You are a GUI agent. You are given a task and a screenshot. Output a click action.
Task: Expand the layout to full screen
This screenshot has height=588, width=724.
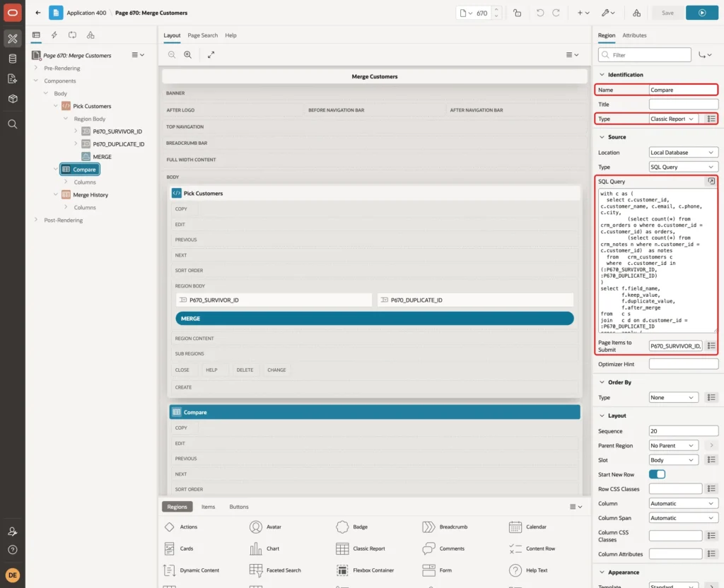pos(211,54)
